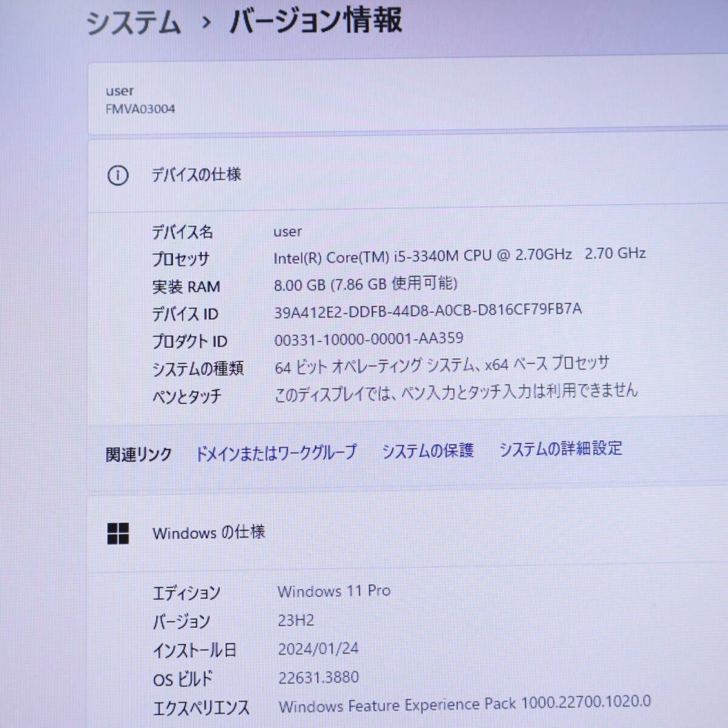Image resolution: width=728 pixels, height=728 pixels.
Task: Open システムの詳細設定 link
Action: [x=561, y=449]
